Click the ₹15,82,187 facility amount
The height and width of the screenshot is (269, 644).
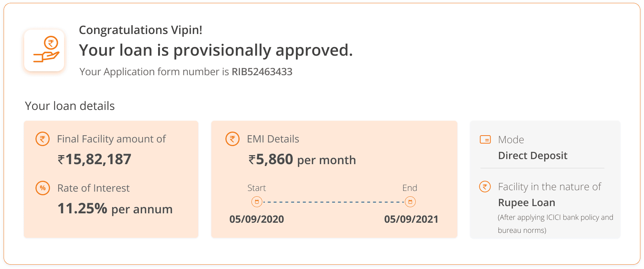pyautogui.click(x=94, y=159)
